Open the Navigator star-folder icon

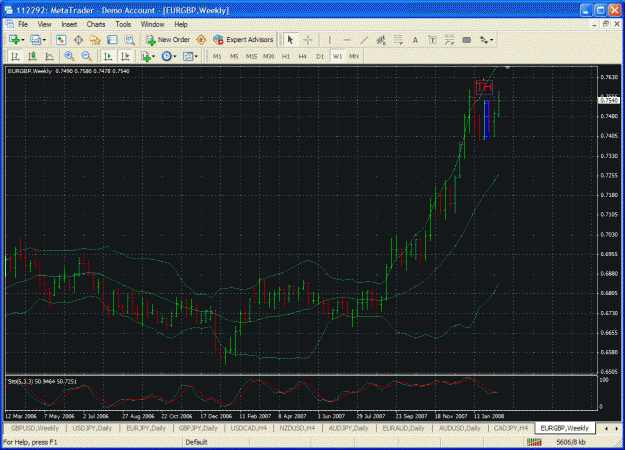click(x=95, y=40)
